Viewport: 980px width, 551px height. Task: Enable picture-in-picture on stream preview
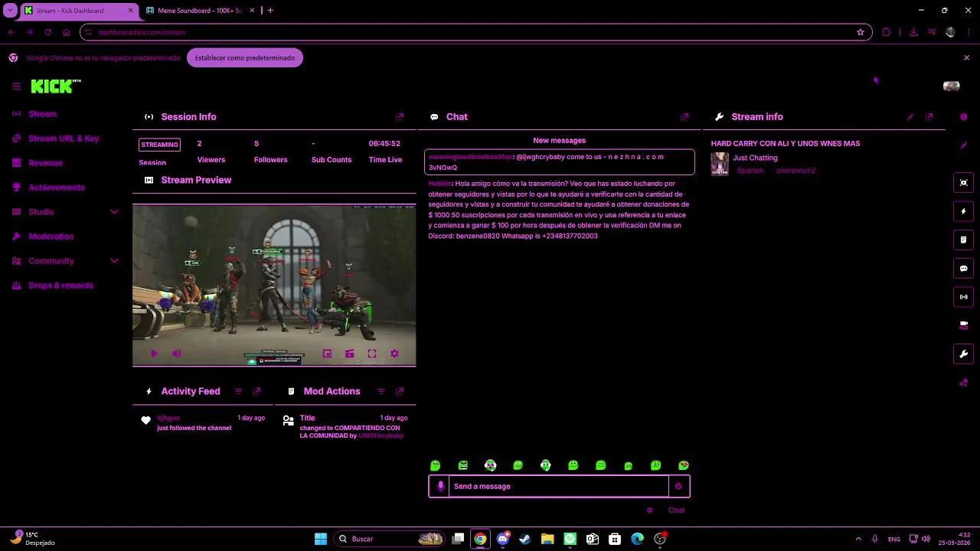click(327, 354)
